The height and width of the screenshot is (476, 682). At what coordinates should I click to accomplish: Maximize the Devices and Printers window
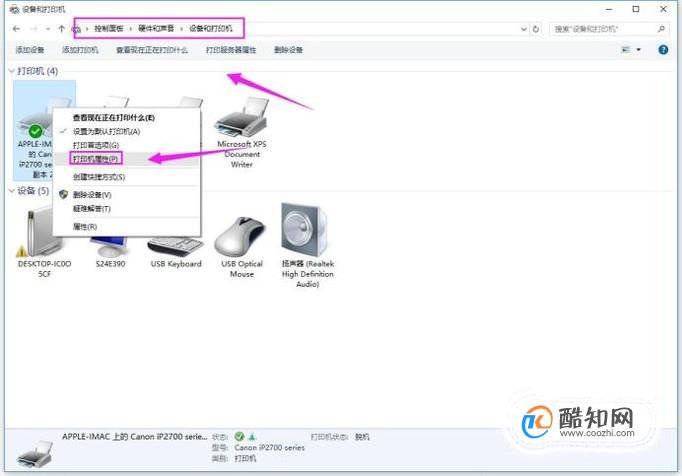click(636, 9)
